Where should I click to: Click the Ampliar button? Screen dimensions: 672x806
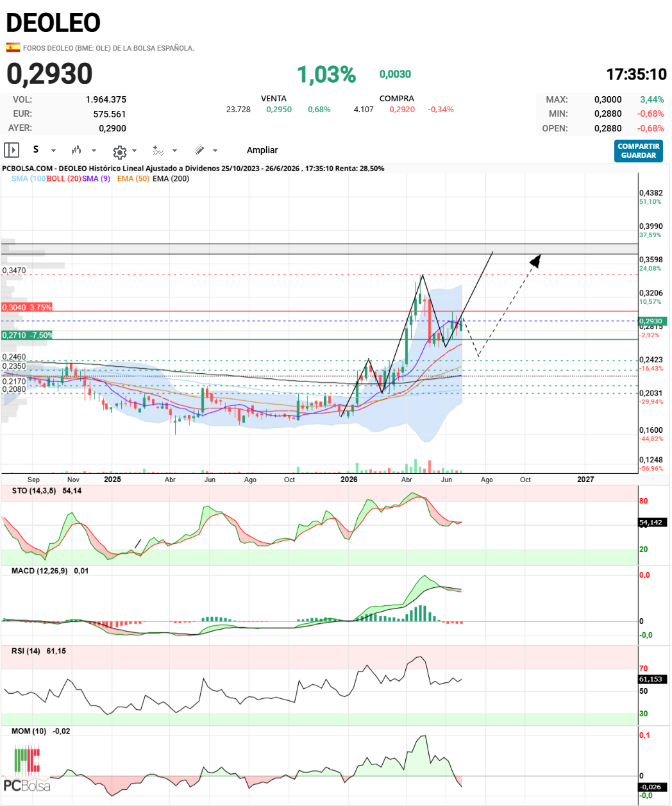point(262,150)
